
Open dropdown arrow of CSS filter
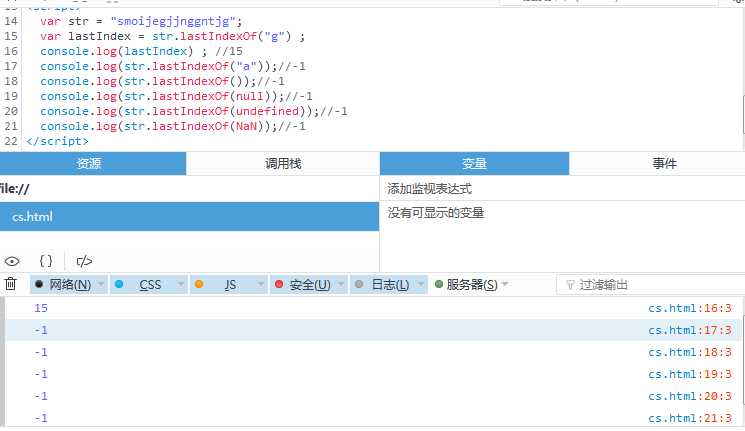[x=181, y=284]
